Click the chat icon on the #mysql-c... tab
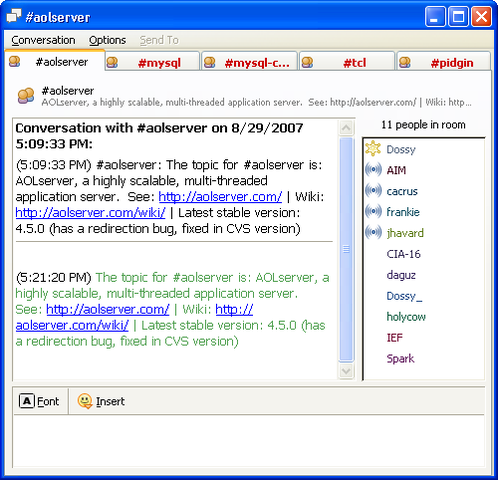498x480 pixels. [x=210, y=62]
